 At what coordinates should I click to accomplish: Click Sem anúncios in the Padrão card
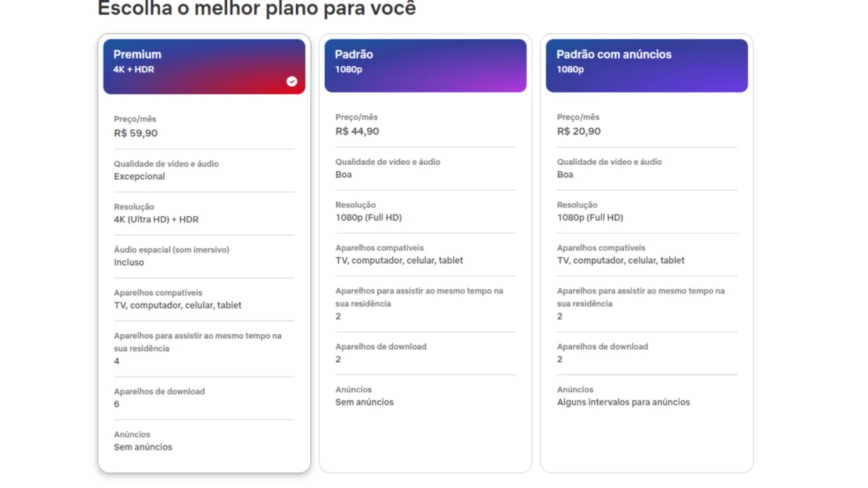click(x=365, y=402)
